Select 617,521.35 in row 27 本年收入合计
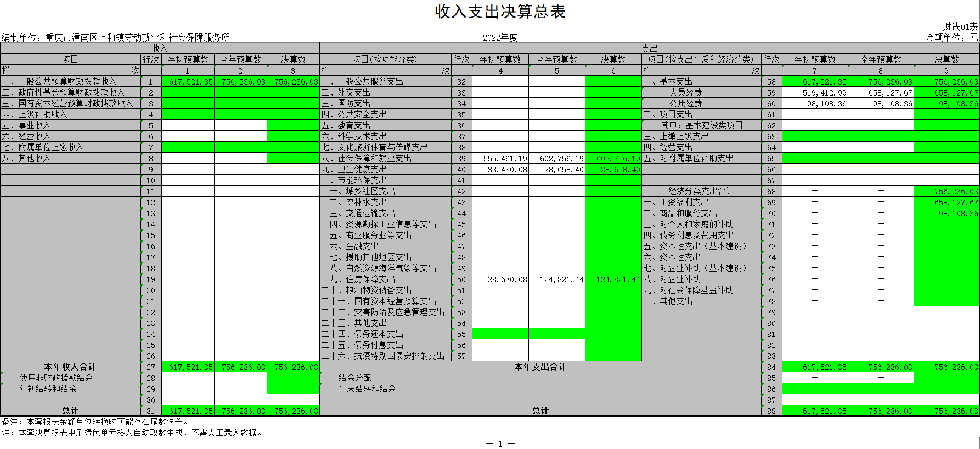Viewport: 980px width, 449px height. (x=188, y=367)
